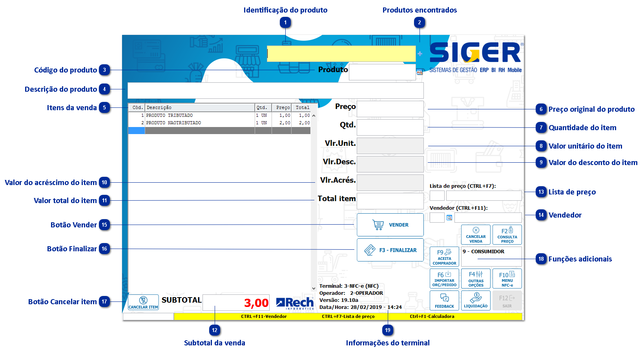
Task: Open F6 Importar Orç/Pedido
Action: coord(444,278)
